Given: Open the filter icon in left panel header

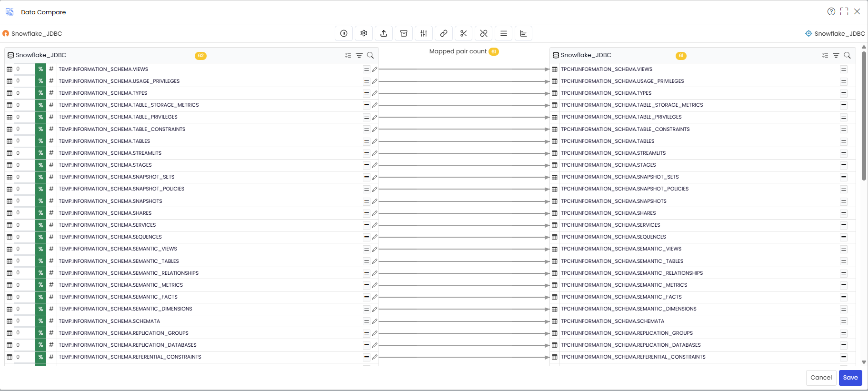Looking at the screenshot, I should (x=359, y=55).
